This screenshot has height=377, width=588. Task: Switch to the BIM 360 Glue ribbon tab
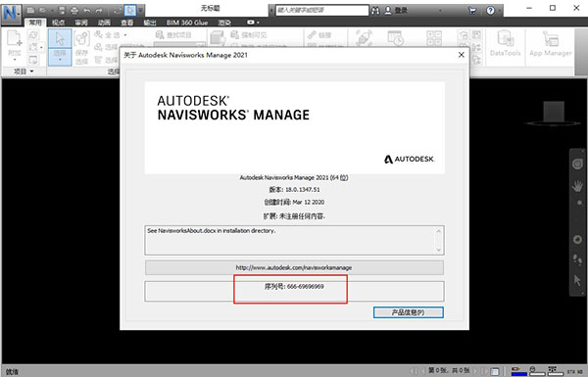point(187,23)
